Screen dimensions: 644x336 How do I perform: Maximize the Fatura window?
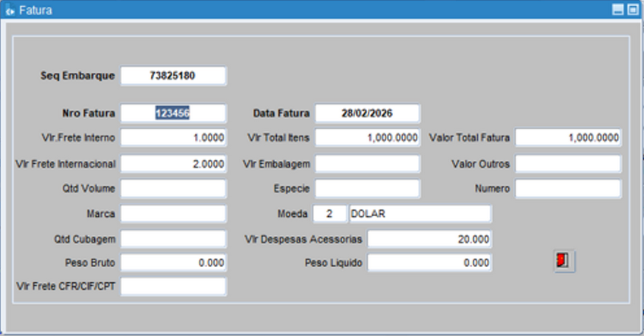pyautogui.click(x=631, y=10)
